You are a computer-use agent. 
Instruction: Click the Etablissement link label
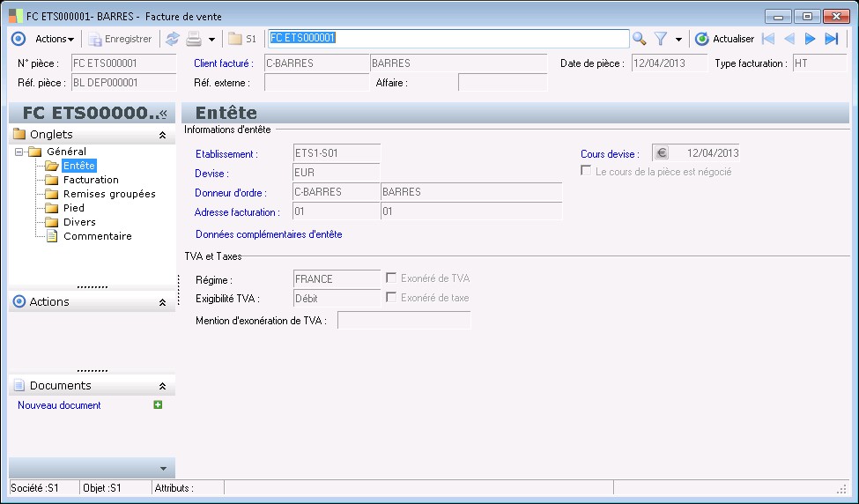(226, 154)
